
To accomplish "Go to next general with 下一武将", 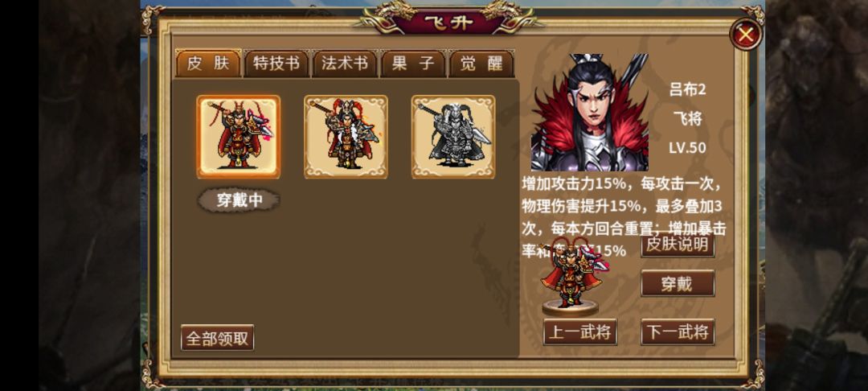I will 678,332.
